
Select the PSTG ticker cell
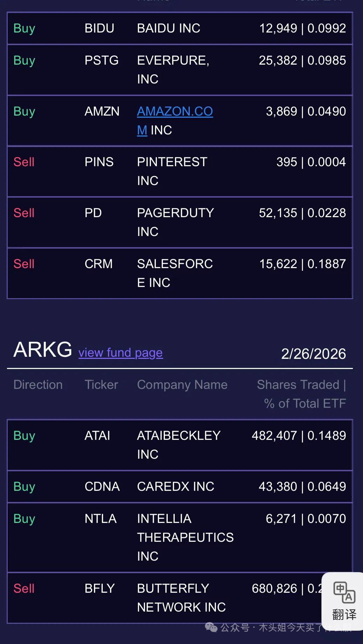click(x=101, y=60)
